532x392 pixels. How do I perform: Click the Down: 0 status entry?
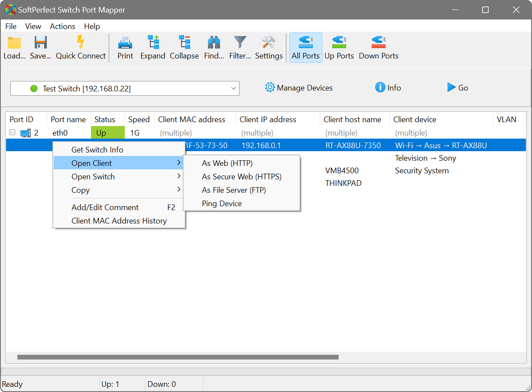click(x=162, y=384)
